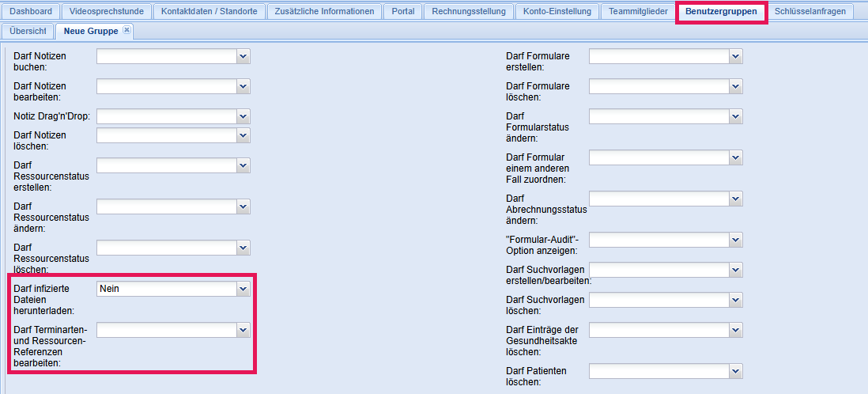Click the Darf Formulare löschen field

[x=659, y=86]
